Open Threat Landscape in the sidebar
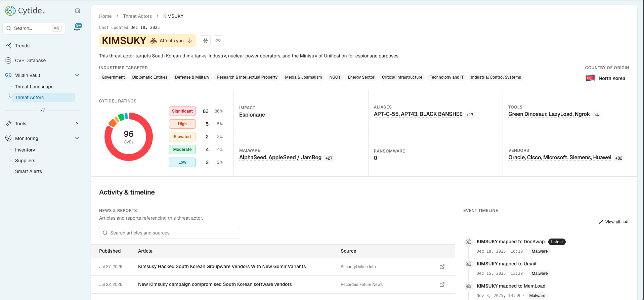Screen dimensions: 644x300 tap(34, 87)
